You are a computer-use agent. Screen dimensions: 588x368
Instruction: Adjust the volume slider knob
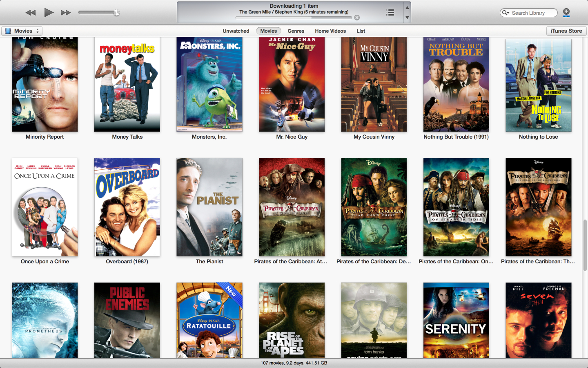coord(116,13)
